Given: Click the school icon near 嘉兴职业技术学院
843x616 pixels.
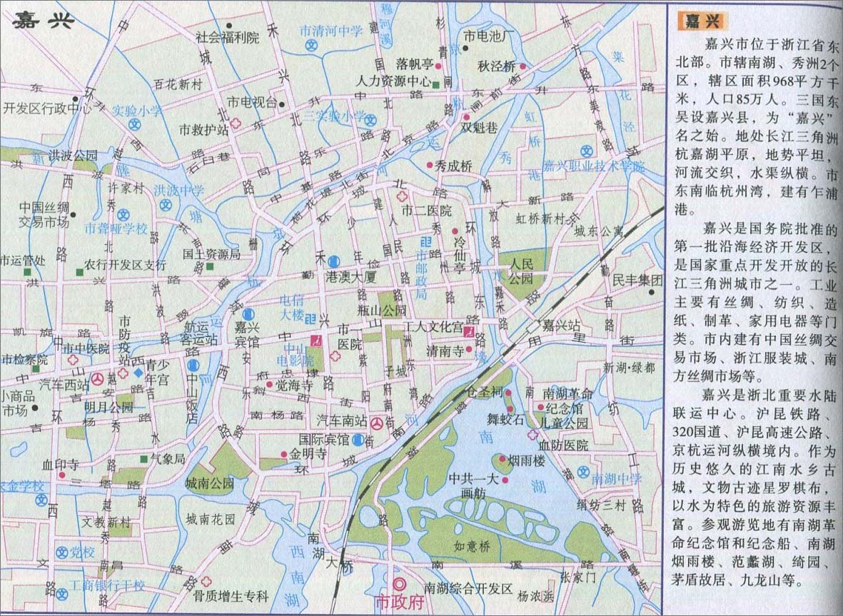Looking at the screenshot, I should (x=587, y=151).
